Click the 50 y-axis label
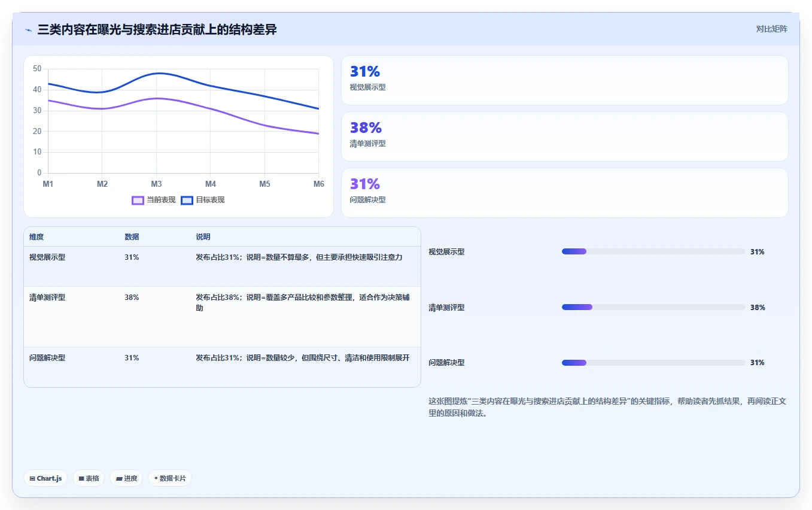The width and height of the screenshot is (812, 510). 37,69
